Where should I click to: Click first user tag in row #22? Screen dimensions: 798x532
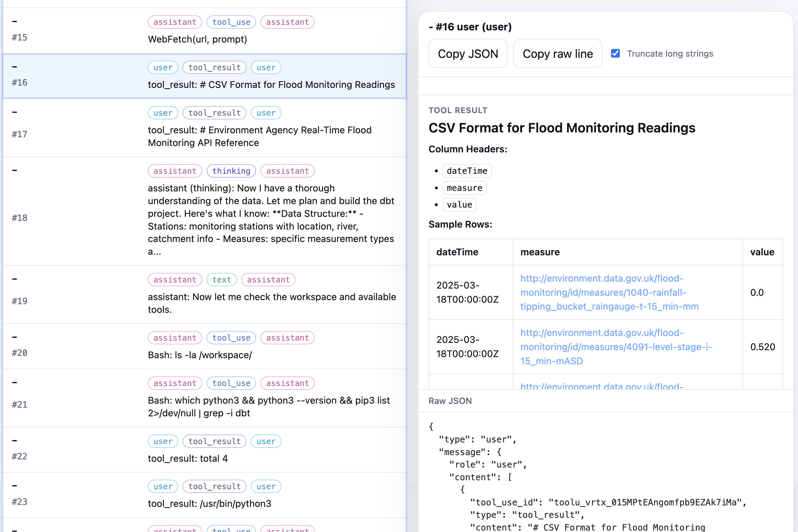[x=163, y=442]
